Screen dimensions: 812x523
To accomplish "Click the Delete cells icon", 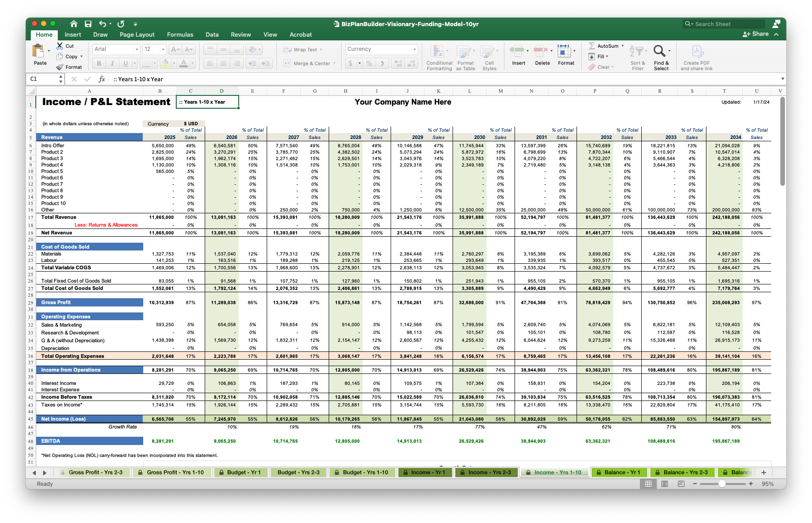I will [x=541, y=50].
